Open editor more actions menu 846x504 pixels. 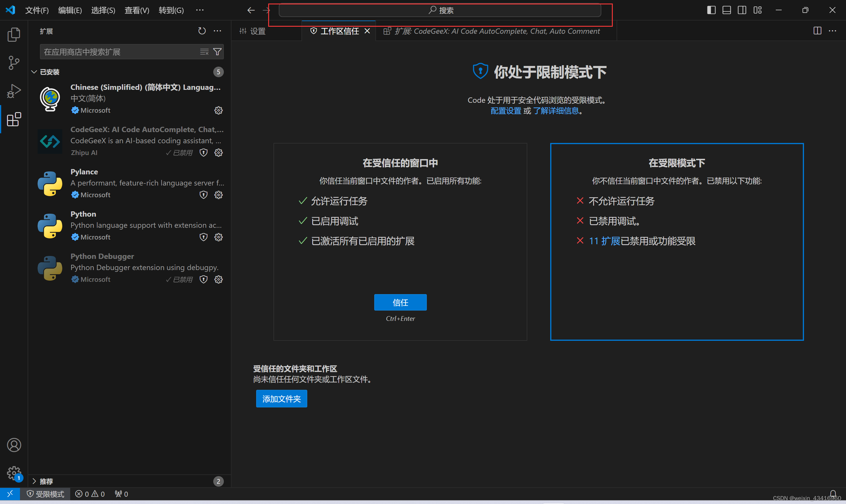(832, 31)
